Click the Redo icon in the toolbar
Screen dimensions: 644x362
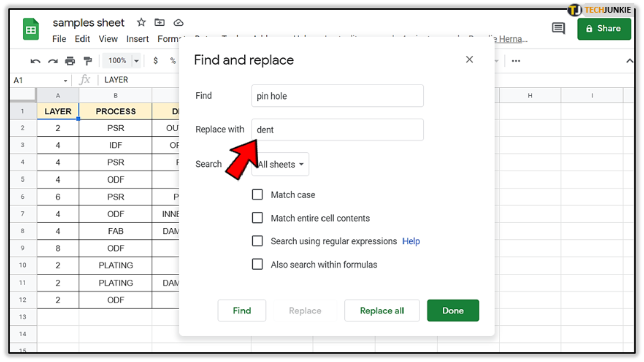tap(52, 60)
